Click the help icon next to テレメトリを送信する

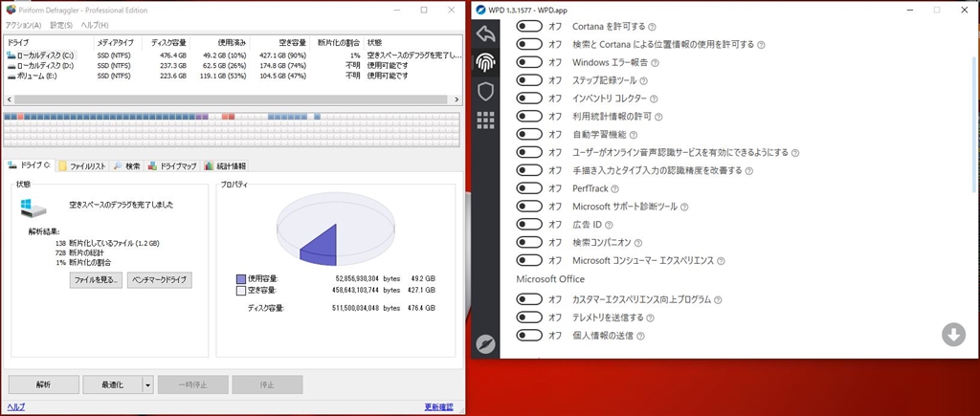tap(650, 317)
